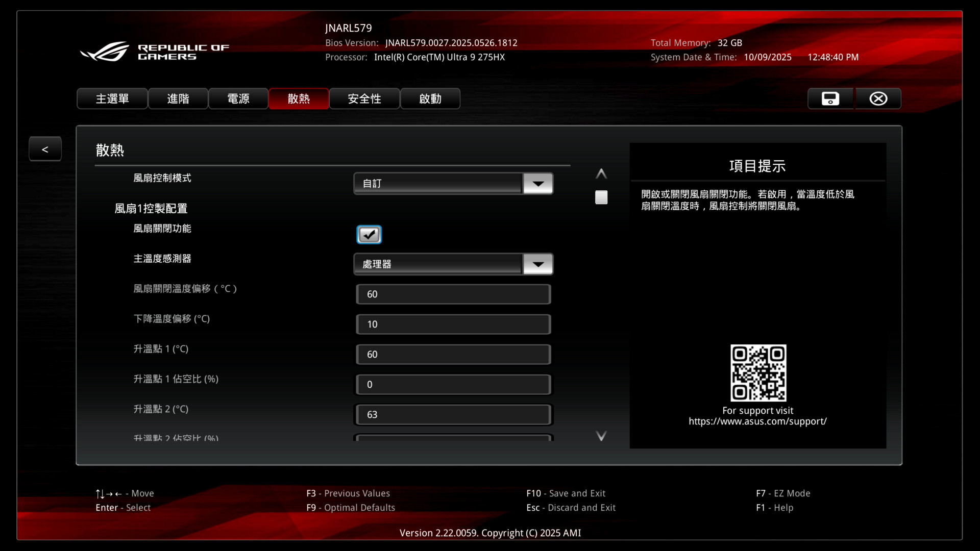
Task: Click the 風扇關閉溫度偏移 input field
Action: click(453, 294)
